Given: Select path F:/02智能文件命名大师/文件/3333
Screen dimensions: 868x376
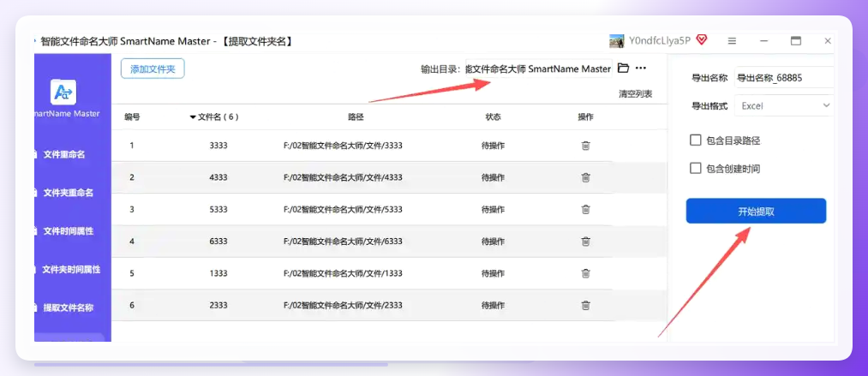Looking at the screenshot, I should click(x=343, y=146).
